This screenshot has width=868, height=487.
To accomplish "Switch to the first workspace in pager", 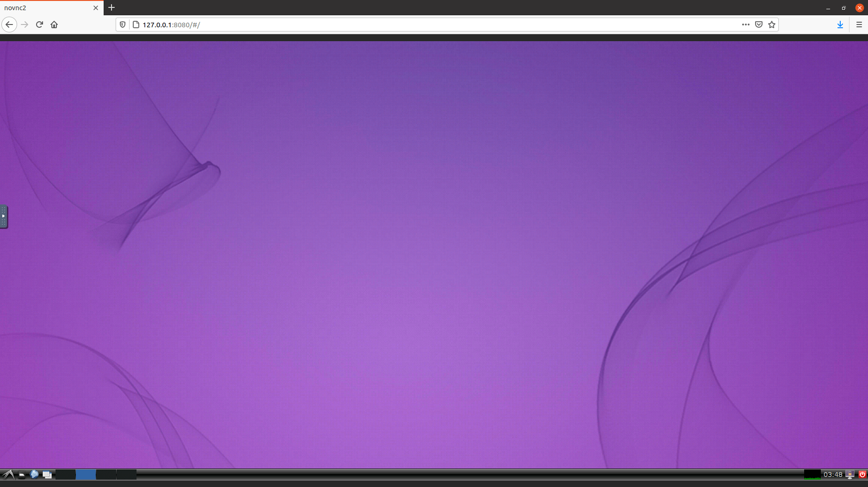I will (x=66, y=475).
